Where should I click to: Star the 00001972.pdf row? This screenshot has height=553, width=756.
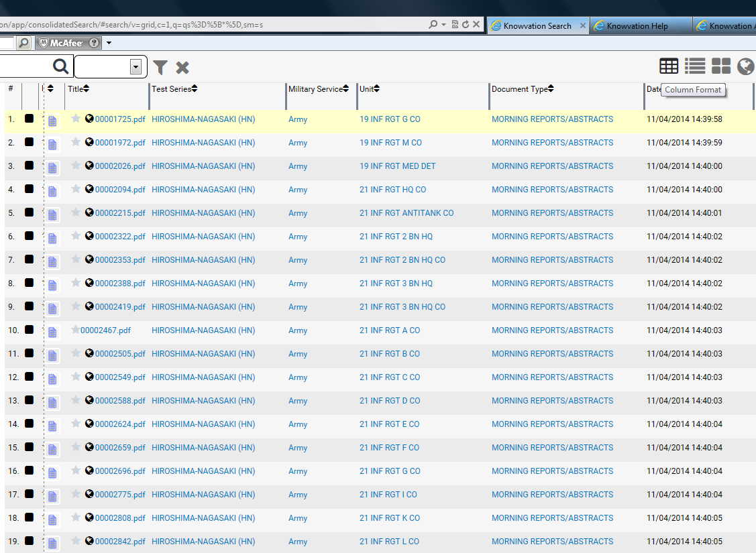click(76, 141)
